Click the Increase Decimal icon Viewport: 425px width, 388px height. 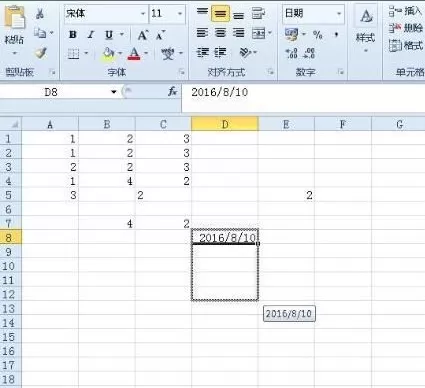291,53
